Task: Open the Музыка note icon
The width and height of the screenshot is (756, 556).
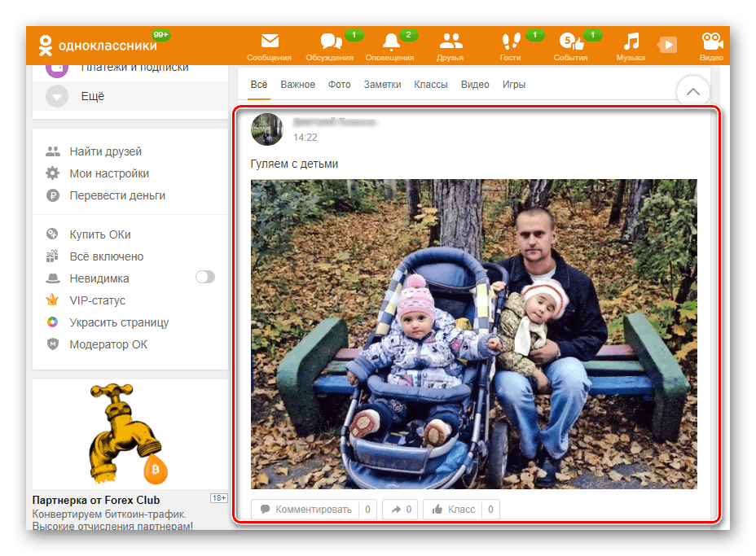Action: pyautogui.click(x=631, y=42)
